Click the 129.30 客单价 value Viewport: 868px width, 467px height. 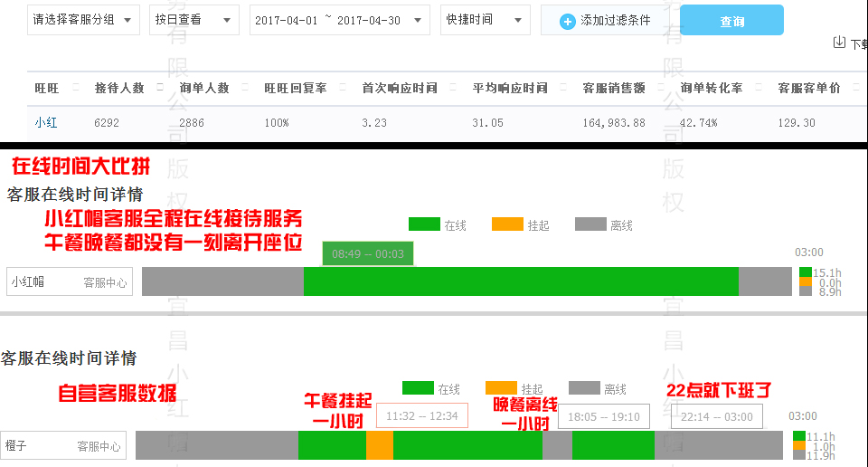[796, 122]
